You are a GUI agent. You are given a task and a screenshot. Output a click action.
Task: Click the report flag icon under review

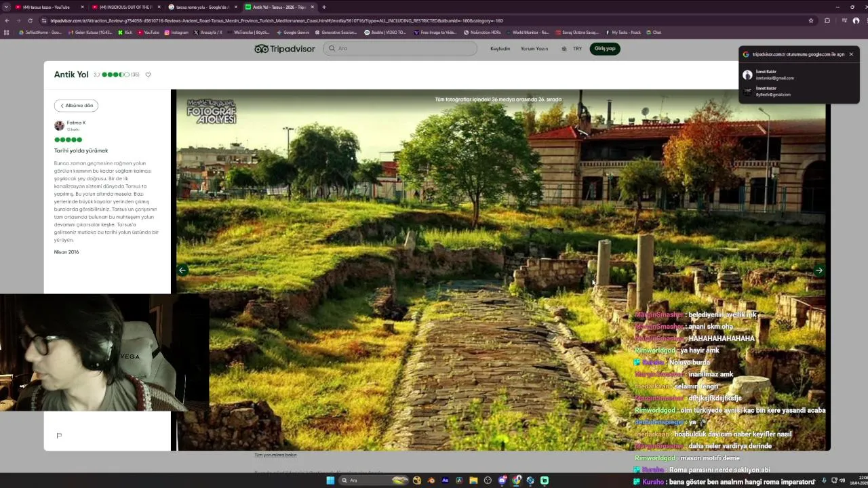point(59,435)
